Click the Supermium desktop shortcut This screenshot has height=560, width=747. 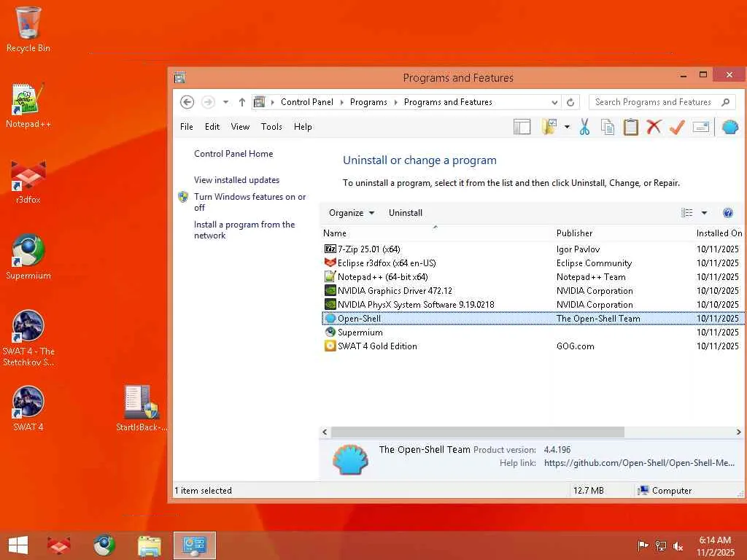point(28,257)
